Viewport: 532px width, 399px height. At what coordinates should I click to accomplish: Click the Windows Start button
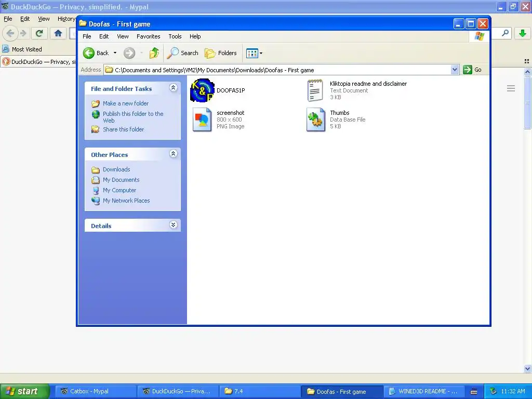click(x=25, y=391)
